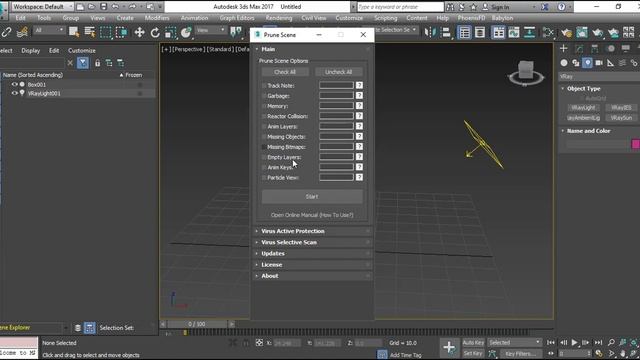Open Select by Name dialog icon

click(x=89, y=32)
